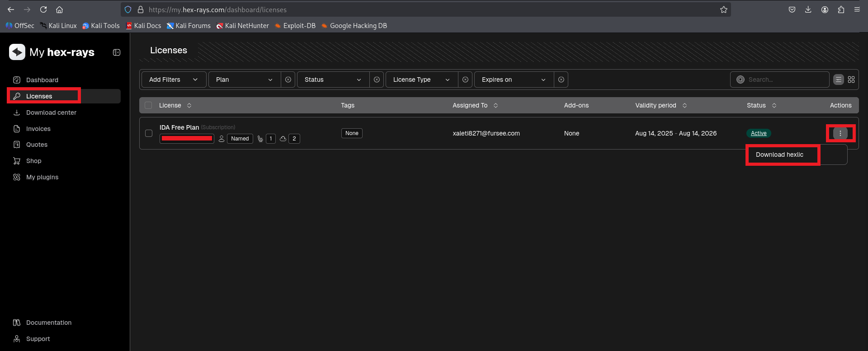The width and height of the screenshot is (868, 351).
Task: Click the user icon beside Named badge
Action: click(222, 139)
